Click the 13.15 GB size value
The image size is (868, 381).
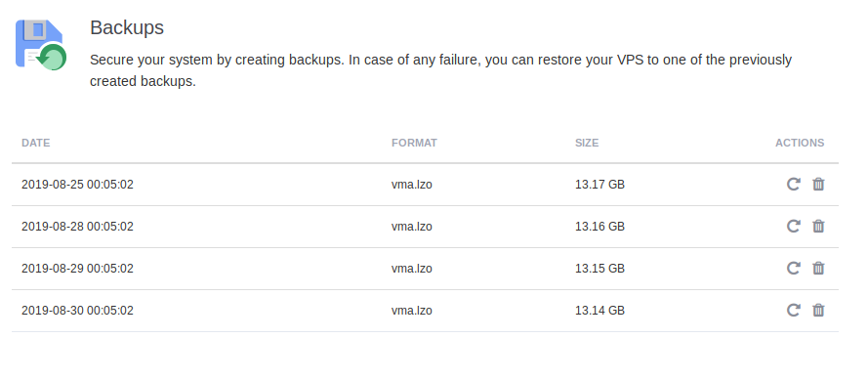click(600, 269)
